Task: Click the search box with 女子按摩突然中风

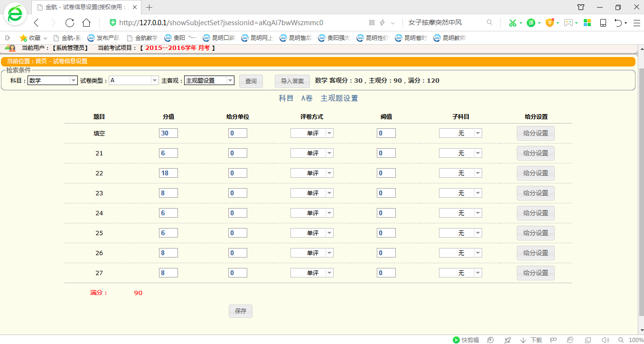Action: (444, 22)
